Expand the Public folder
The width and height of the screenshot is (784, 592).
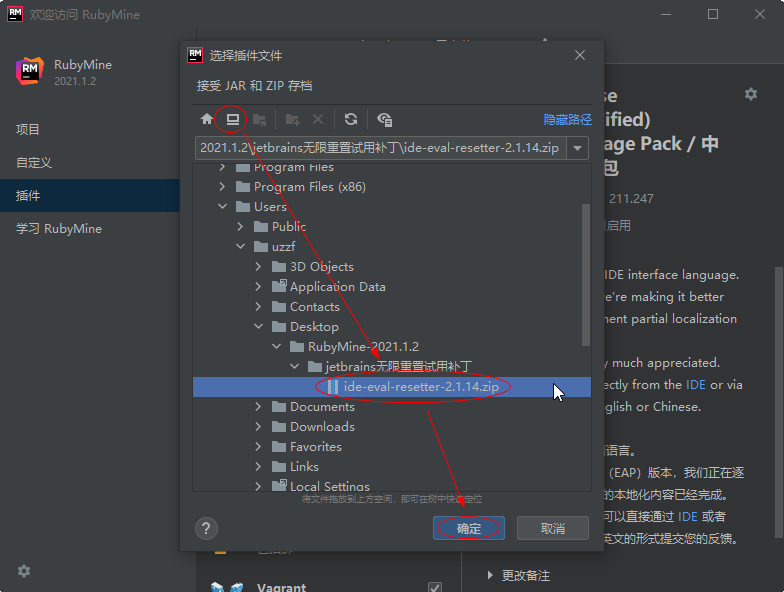click(x=240, y=226)
